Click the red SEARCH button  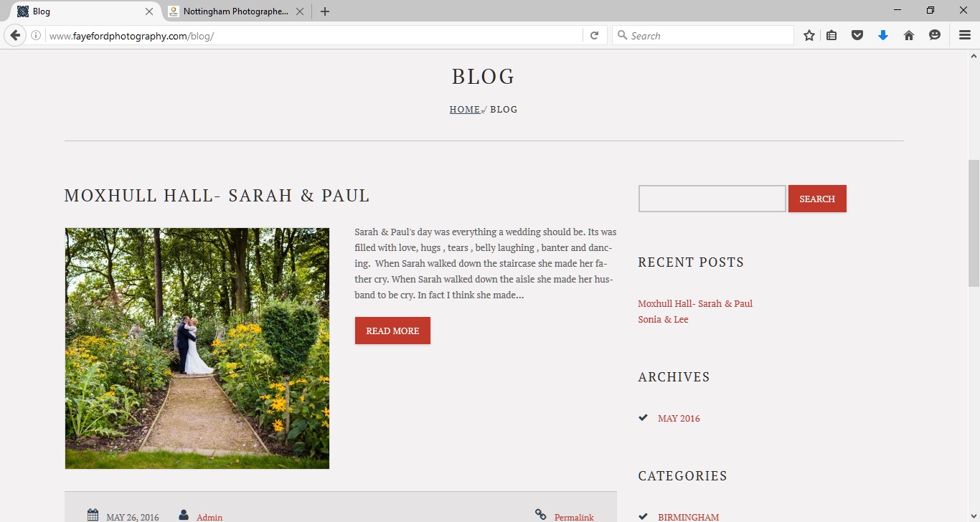coord(817,199)
